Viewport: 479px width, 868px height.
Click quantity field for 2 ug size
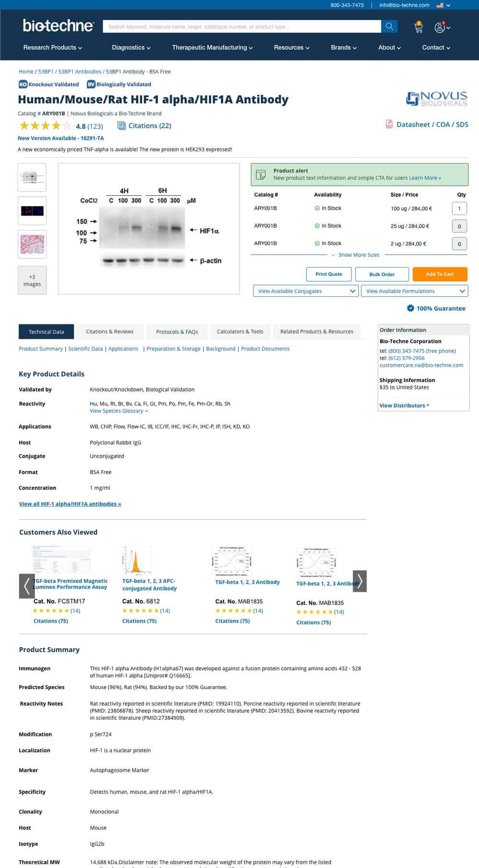coord(459,244)
